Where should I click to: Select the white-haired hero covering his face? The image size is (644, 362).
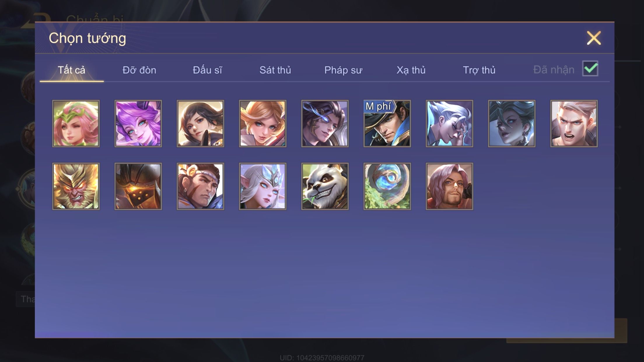[449, 124]
